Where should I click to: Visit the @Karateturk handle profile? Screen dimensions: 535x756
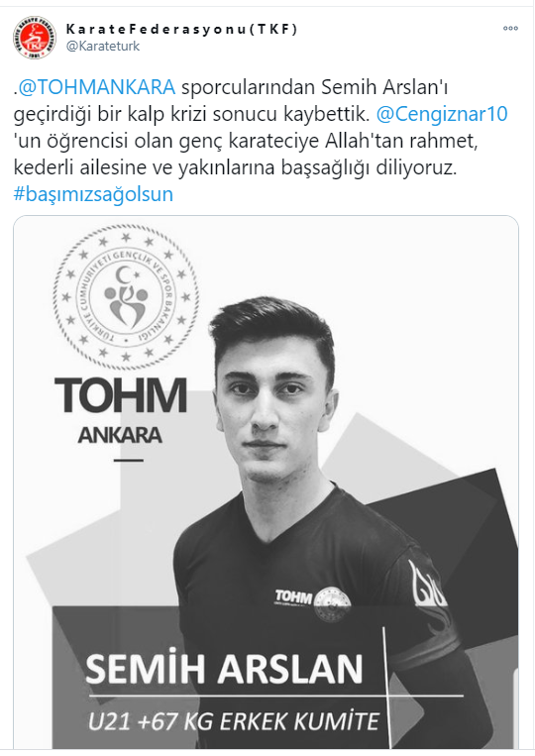[103, 47]
